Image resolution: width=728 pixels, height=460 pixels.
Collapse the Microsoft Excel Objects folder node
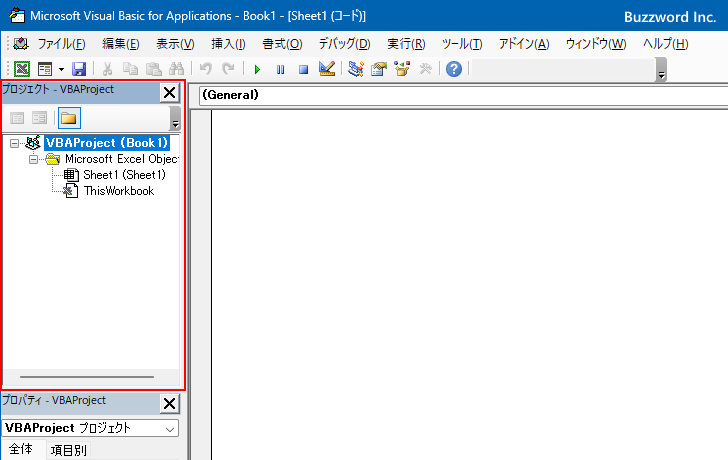click(x=33, y=160)
